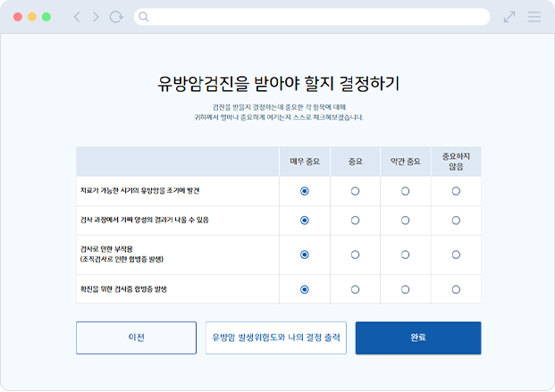Select 약간 중요 for 치료가 가능한 시기의 유방암 row

click(x=405, y=191)
